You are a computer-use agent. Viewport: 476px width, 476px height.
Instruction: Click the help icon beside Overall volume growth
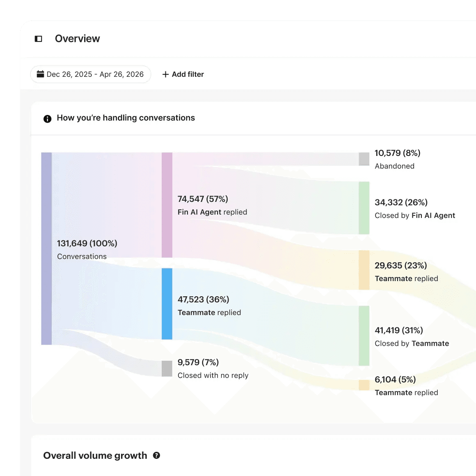[156, 455]
